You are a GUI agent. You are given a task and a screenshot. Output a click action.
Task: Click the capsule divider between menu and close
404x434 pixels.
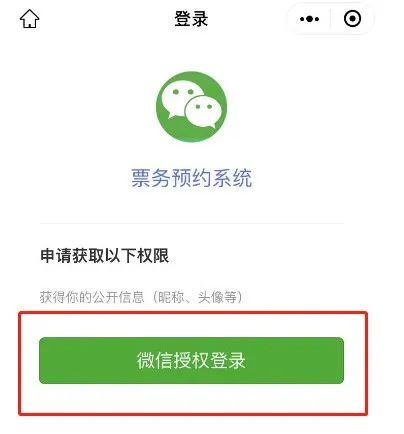(x=331, y=19)
